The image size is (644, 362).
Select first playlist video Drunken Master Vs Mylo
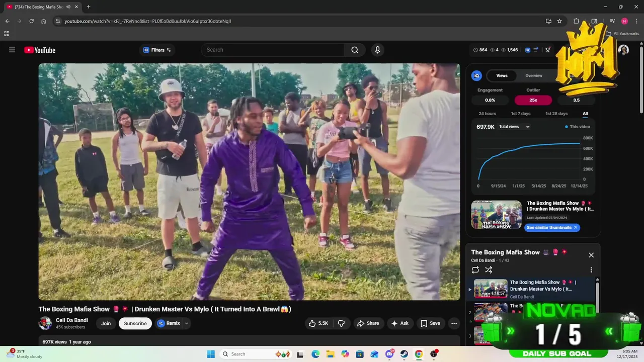531,289
